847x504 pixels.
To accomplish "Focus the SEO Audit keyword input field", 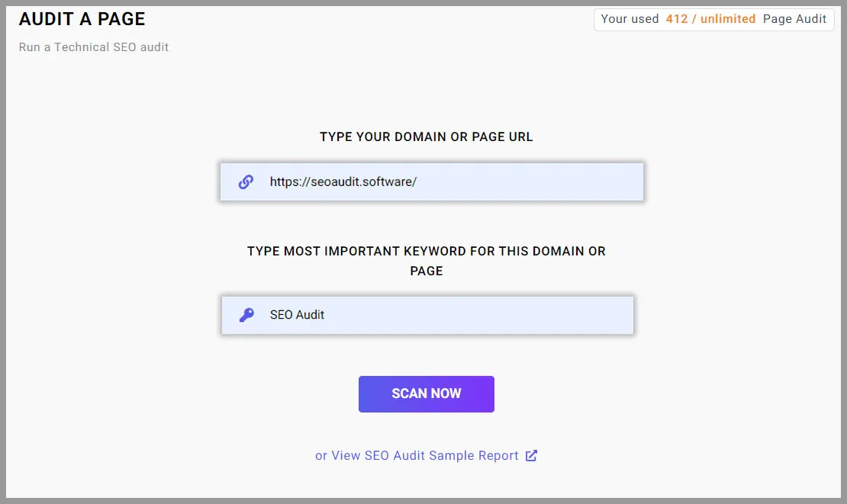I will (427, 315).
